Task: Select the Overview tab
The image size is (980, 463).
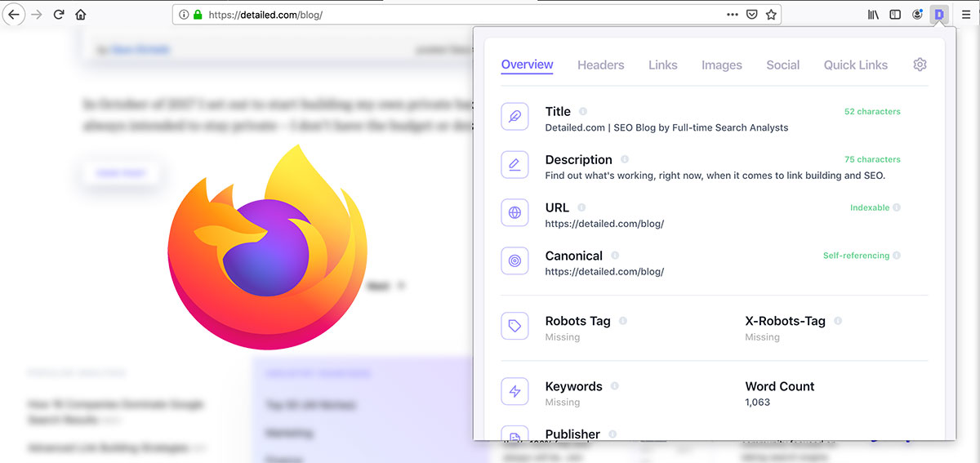Action: pos(528,65)
